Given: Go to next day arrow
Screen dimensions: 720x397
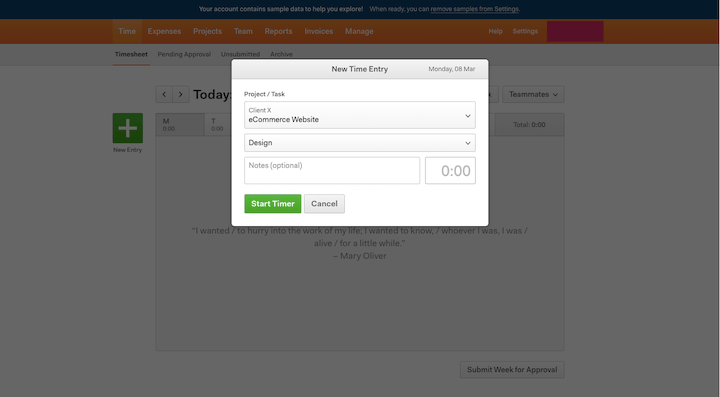Looking at the screenshot, I should 180,94.
